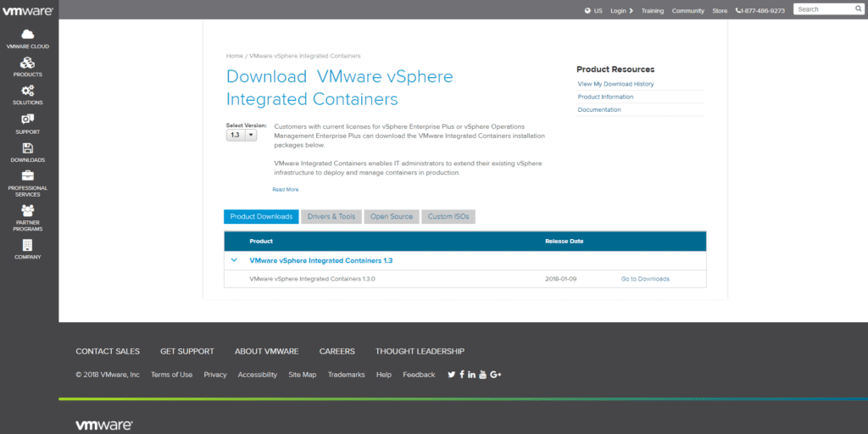Open the Store top menu item
This screenshot has height=434, width=868.
pyautogui.click(x=720, y=11)
